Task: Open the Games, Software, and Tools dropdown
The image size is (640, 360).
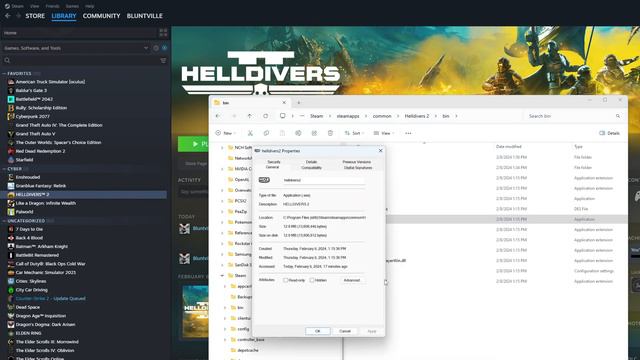Action: (x=76, y=48)
